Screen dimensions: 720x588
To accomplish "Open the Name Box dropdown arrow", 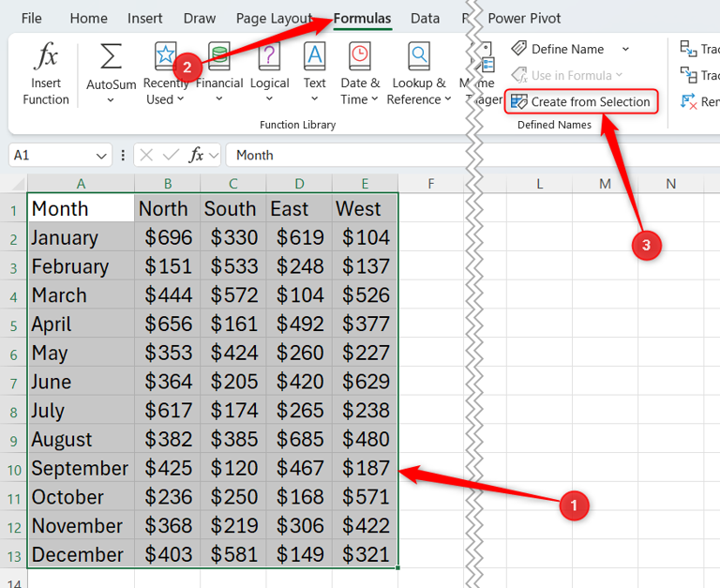I will (x=101, y=157).
